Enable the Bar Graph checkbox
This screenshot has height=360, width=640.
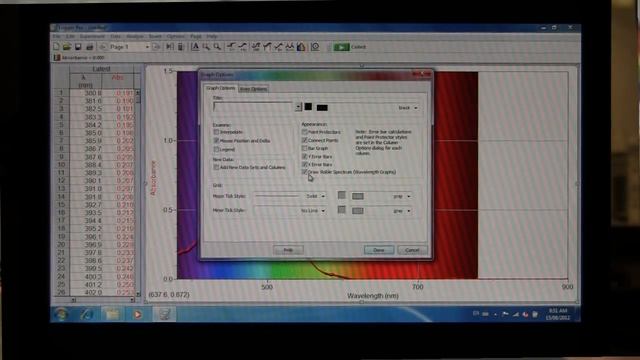[x=304, y=148]
